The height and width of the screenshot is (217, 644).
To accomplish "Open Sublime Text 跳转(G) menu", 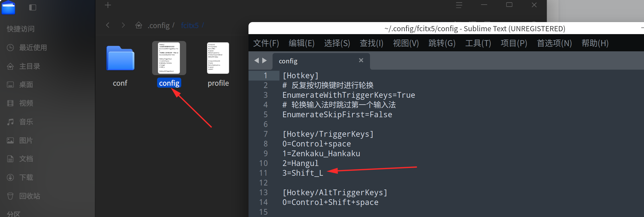I will (x=442, y=43).
